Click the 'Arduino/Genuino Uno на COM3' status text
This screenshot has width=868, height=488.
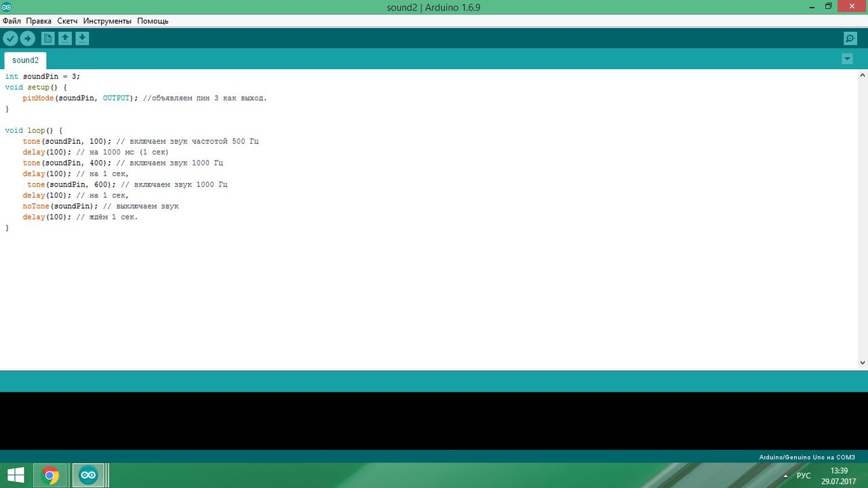pyautogui.click(x=807, y=457)
